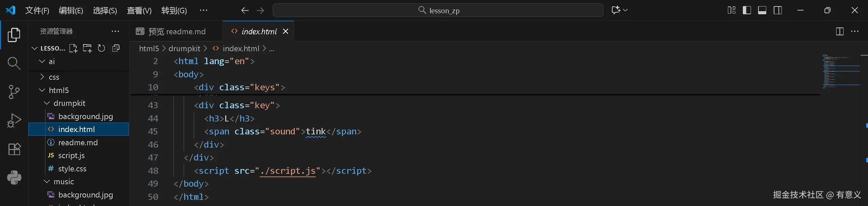Click the lesson_zp command center search box
This screenshot has width=868, height=206.
[x=438, y=11]
